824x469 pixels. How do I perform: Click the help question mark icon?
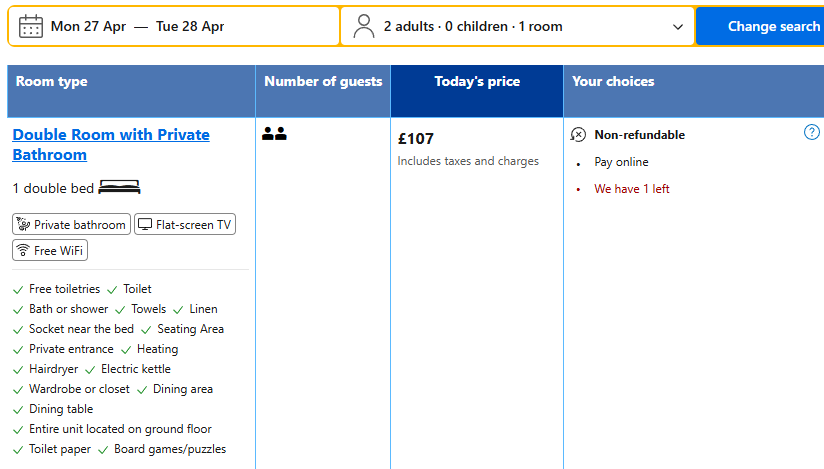(811, 132)
